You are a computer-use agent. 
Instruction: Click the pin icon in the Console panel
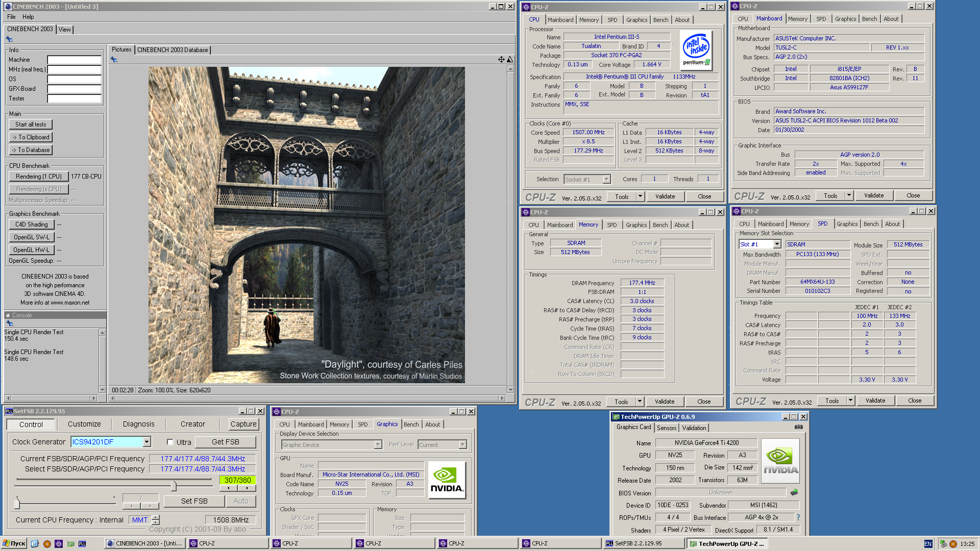coord(9,323)
